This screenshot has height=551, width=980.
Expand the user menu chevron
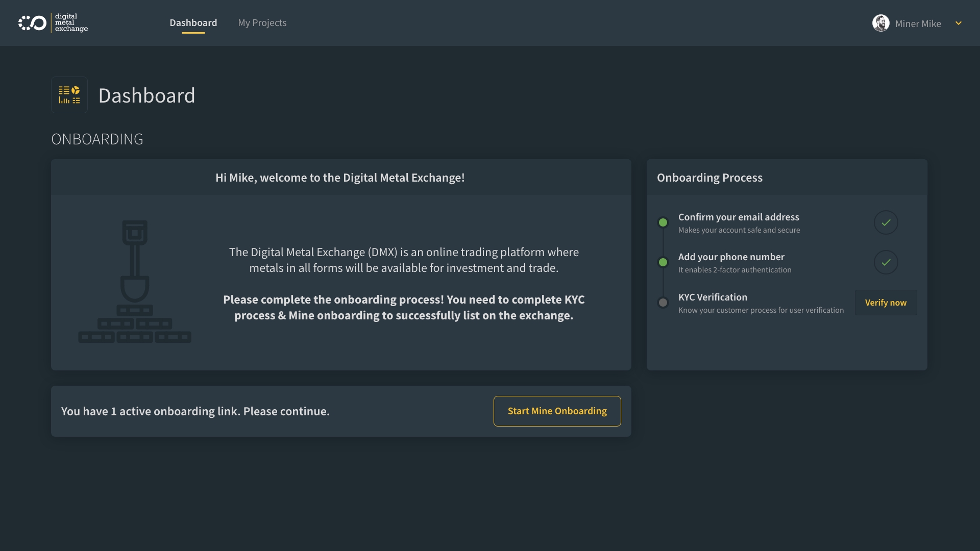tap(959, 23)
